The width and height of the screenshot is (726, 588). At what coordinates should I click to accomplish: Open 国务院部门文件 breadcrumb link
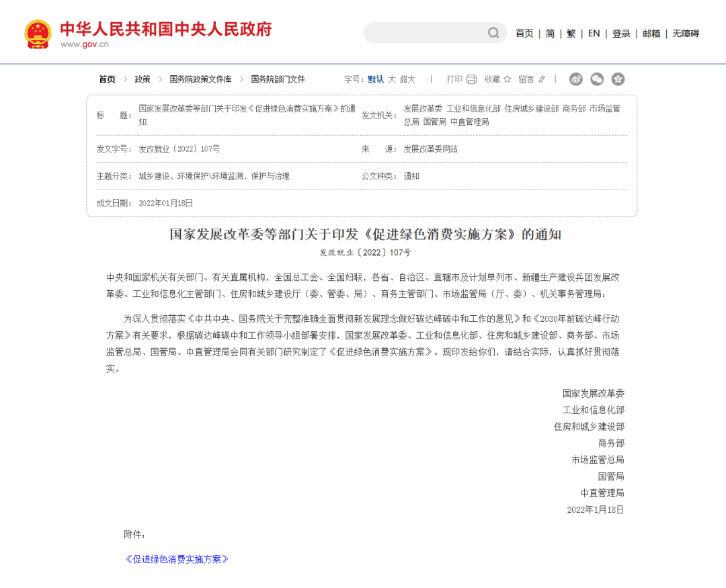(x=278, y=79)
